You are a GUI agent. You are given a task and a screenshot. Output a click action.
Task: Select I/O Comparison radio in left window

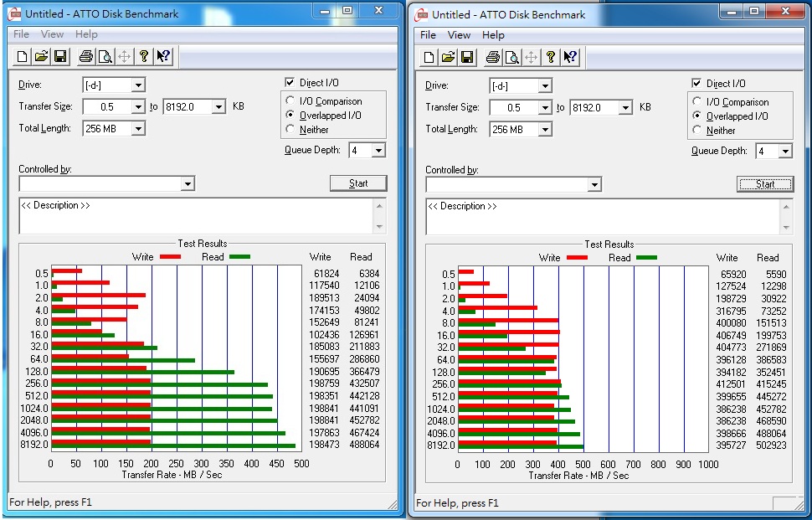290,100
